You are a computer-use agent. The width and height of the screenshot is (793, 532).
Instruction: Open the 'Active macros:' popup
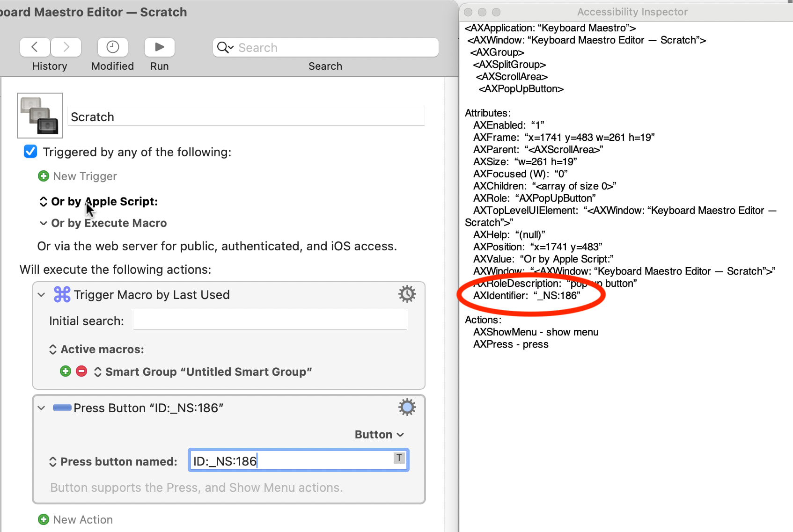[97, 350]
